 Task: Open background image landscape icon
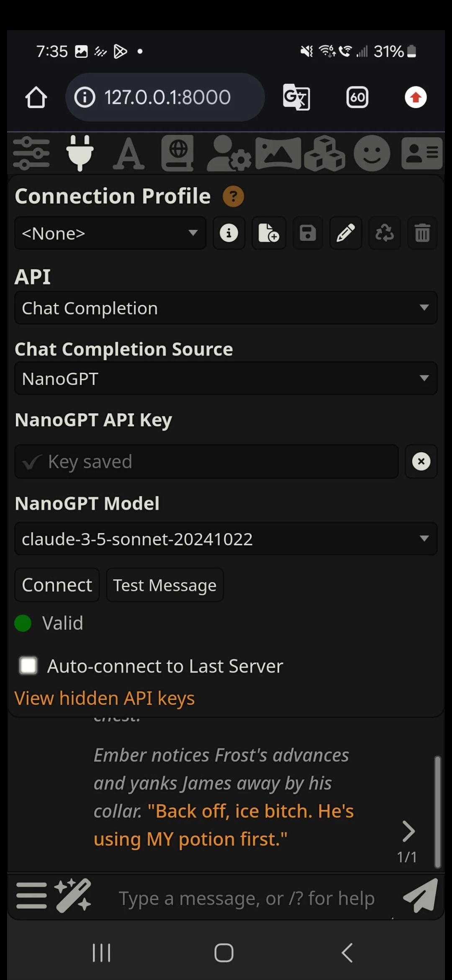click(x=278, y=153)
